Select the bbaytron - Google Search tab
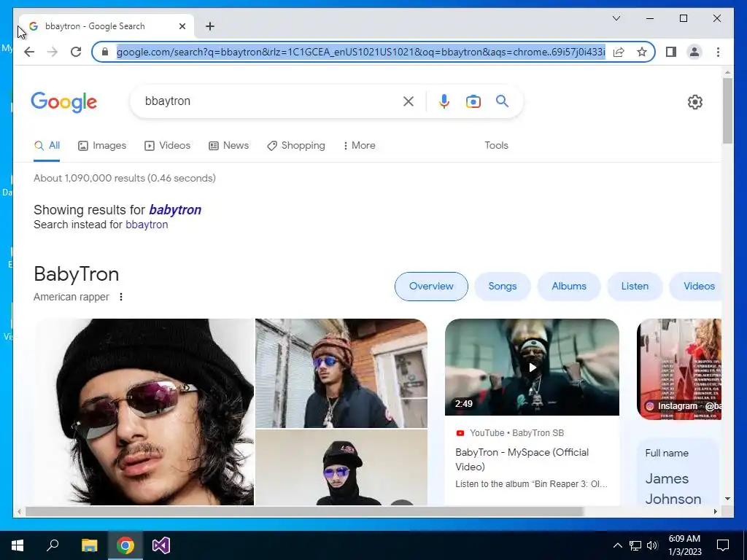The height and width of the screenshot is (560, 747). (x=107, y=26)
